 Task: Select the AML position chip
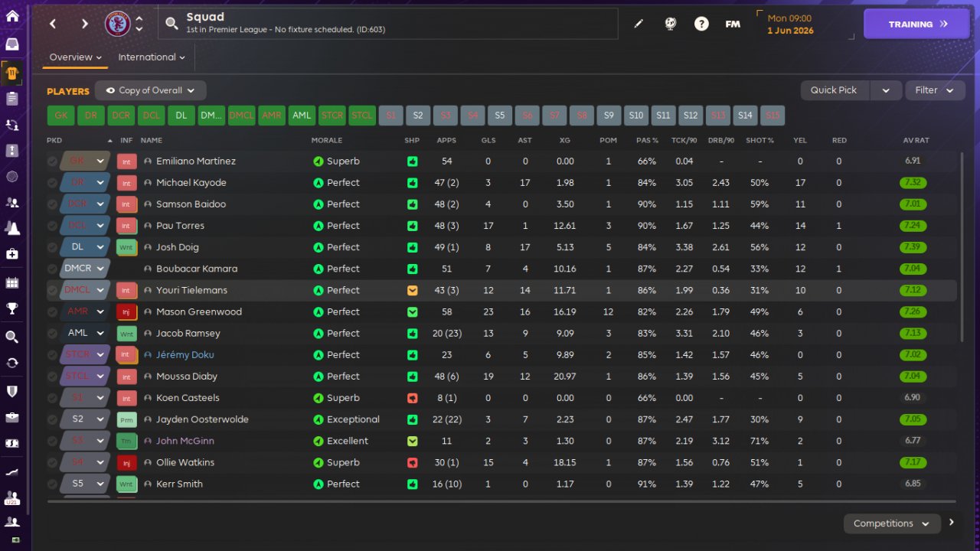(x=302, y=116)
